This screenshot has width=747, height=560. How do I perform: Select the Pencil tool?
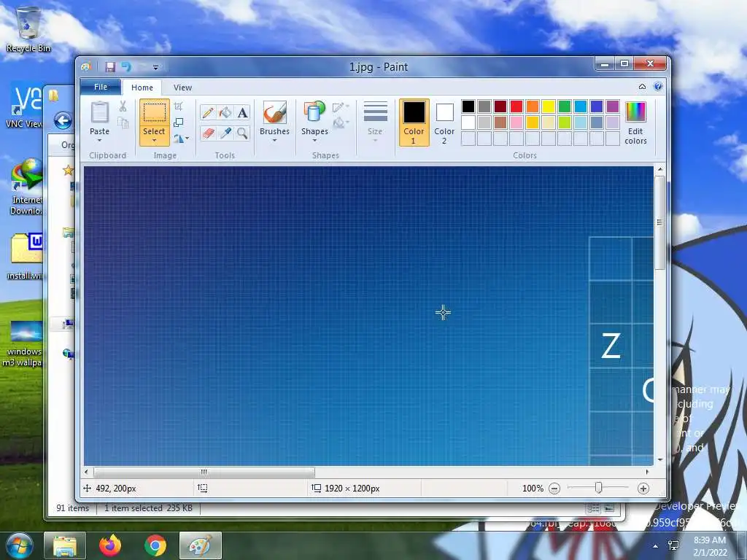pos(208,113)
